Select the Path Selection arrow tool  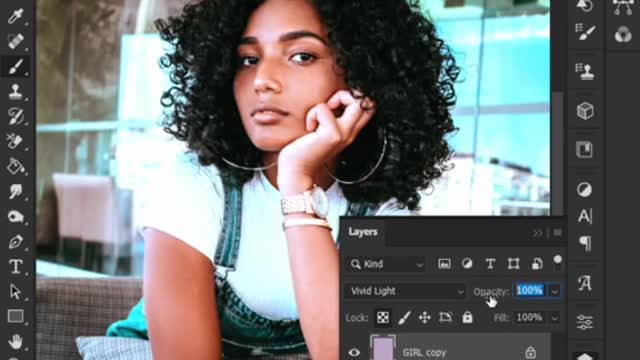(16, 291)
